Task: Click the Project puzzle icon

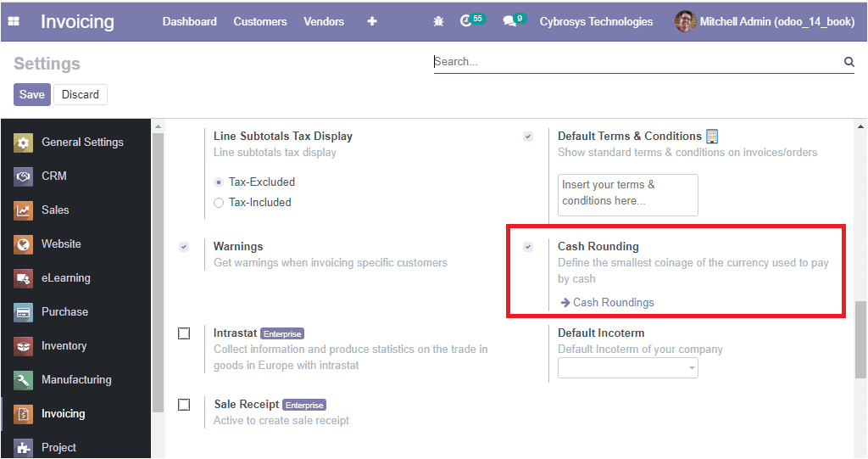Action: coord(23,447)
